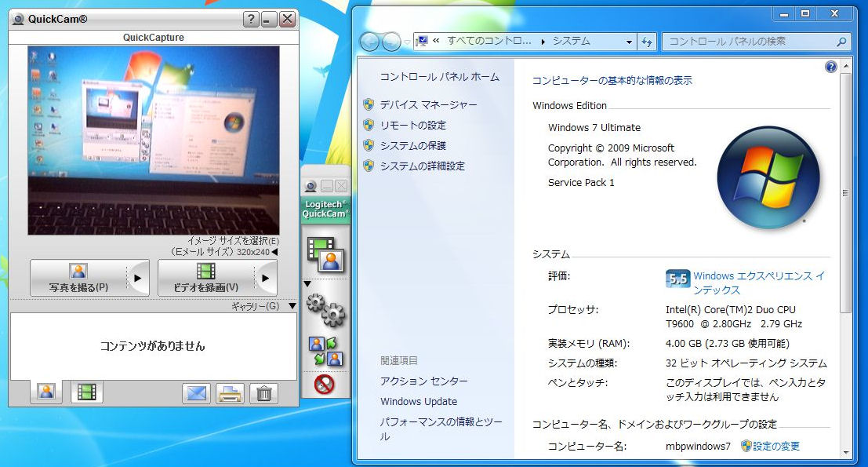Click the "Windows 7 Ultimate" edition text
This screenshot has width=868, height=467.
point(594,127)
